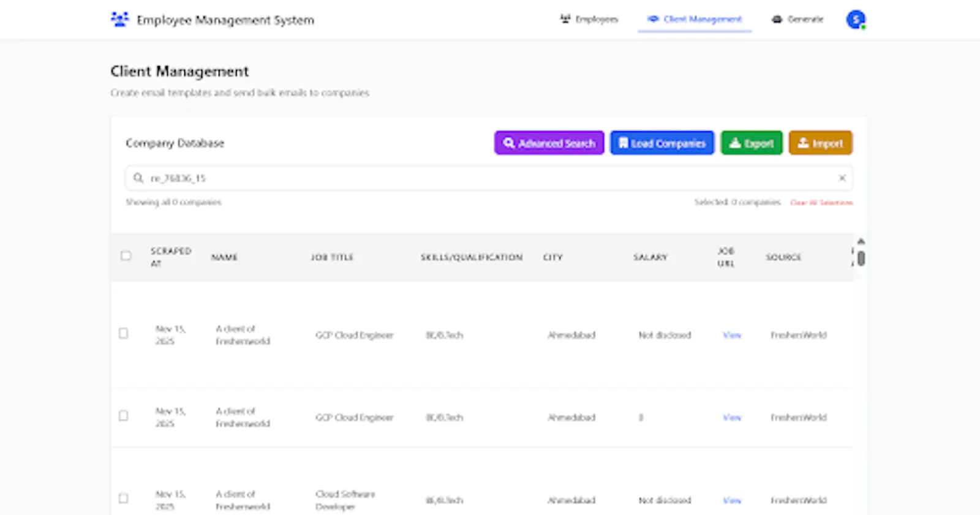The image size is (980, 515).
Task: Switch to the Employees tab
Action: point(589,19)
